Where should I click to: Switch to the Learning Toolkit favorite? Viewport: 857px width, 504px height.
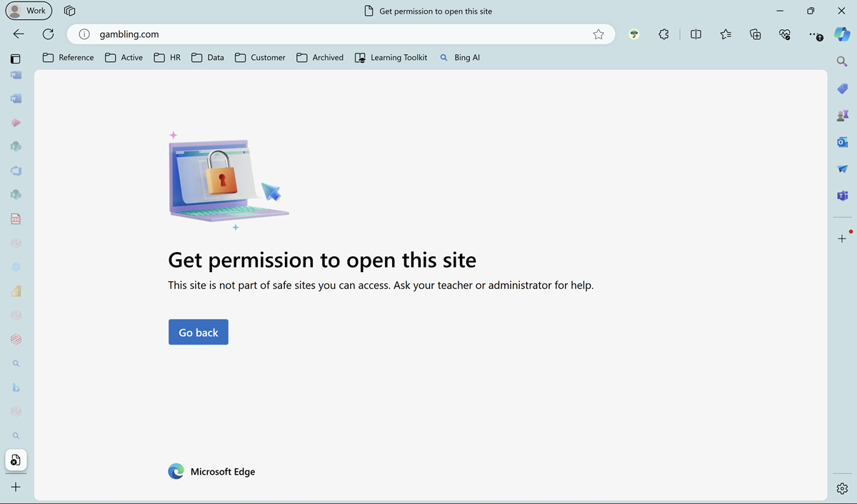coord(390,57)
